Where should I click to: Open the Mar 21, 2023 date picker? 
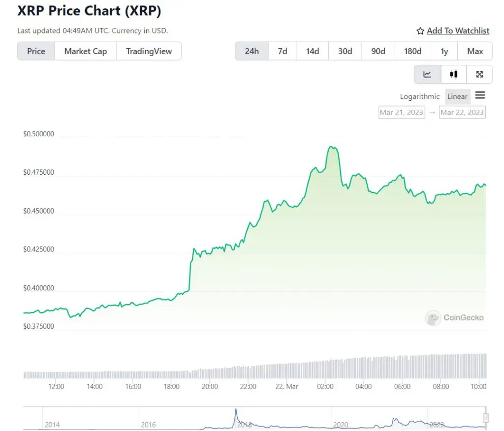(401, 112)
